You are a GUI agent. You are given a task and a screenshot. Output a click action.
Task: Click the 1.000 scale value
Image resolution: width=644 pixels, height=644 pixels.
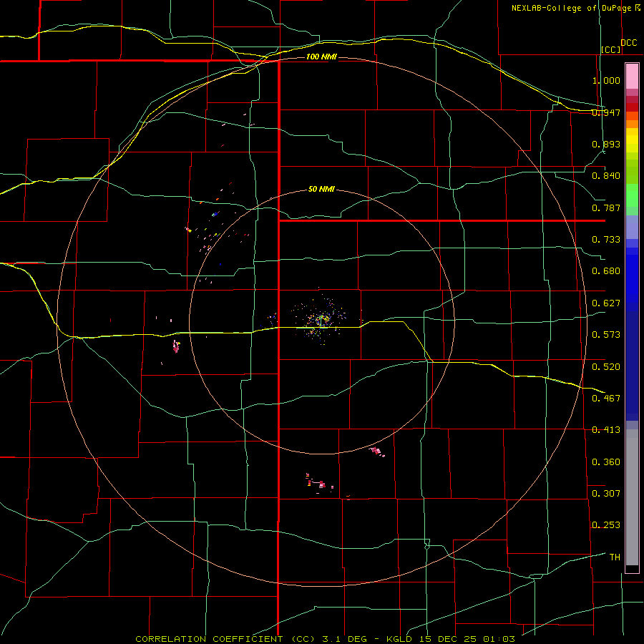click(606, 80)
